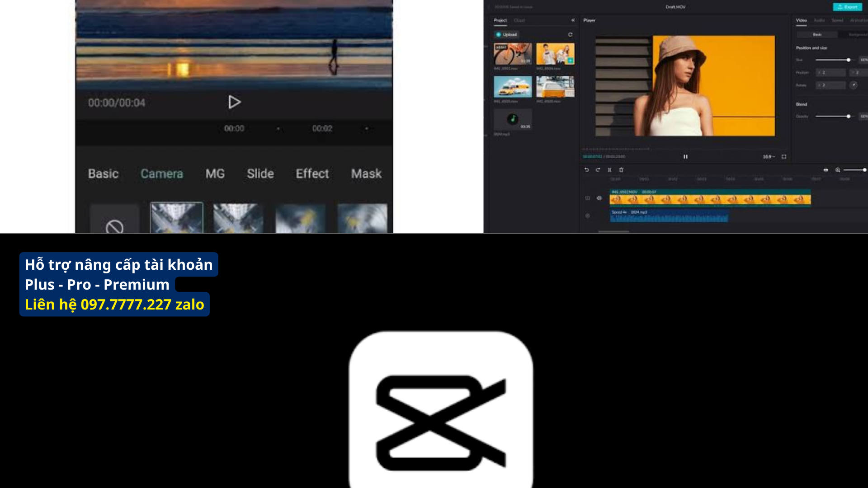Undo the last edit
Screen dimensions: 868x488
pyautogui.click(x=586, y=170)
